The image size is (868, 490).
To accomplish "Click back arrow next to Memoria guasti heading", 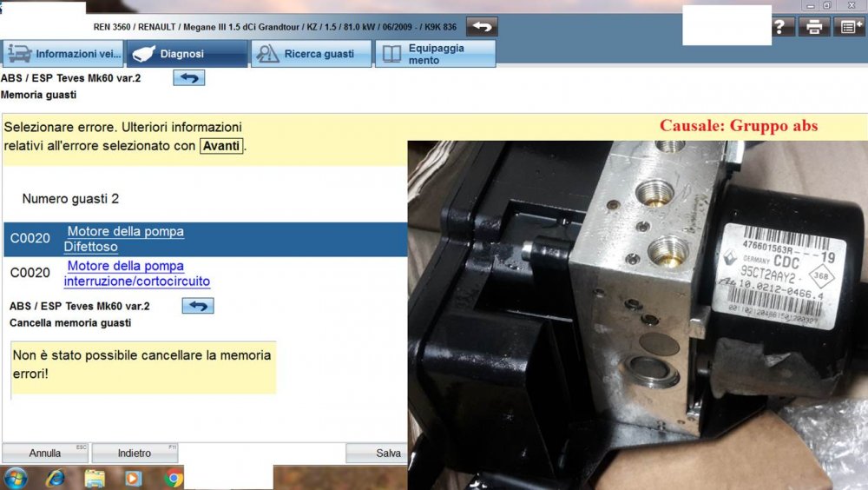I will coord(188,78).
